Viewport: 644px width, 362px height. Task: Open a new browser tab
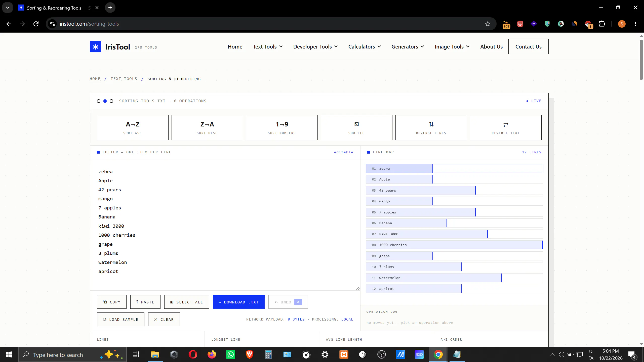(110, 8)
